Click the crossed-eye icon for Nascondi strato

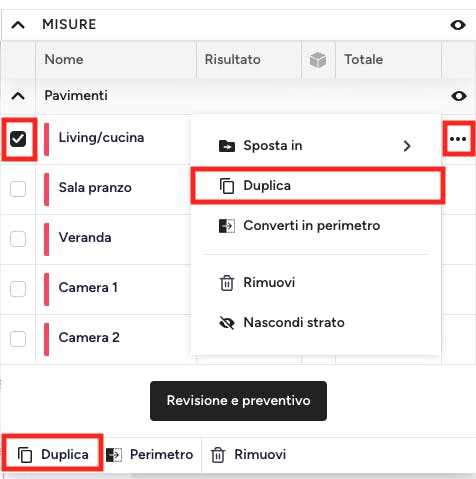227,323
